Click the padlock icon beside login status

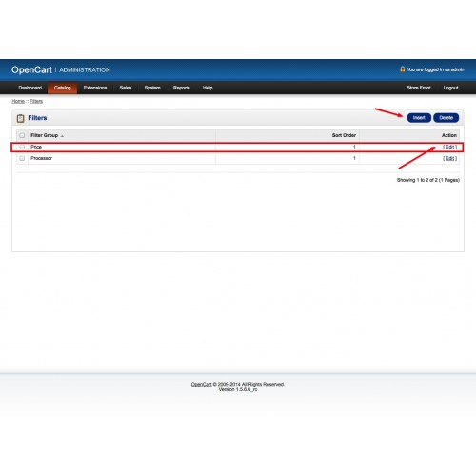point(403,69)
